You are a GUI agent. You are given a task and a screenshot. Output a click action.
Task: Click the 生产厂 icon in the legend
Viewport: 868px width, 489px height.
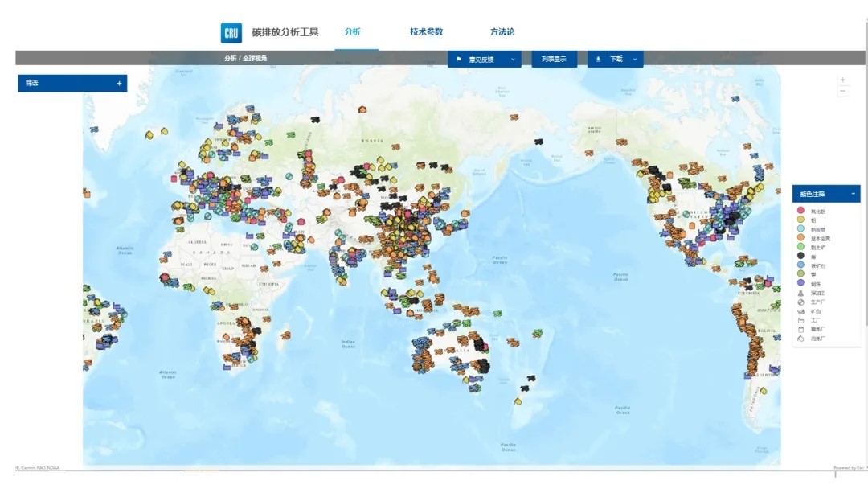pyautogui.click(x=800, y=302)
